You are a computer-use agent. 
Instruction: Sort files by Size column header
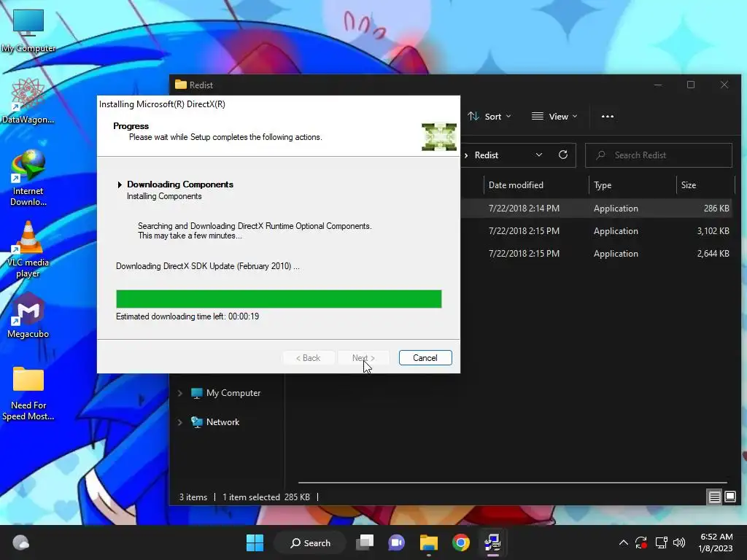[x=705, y=184]
